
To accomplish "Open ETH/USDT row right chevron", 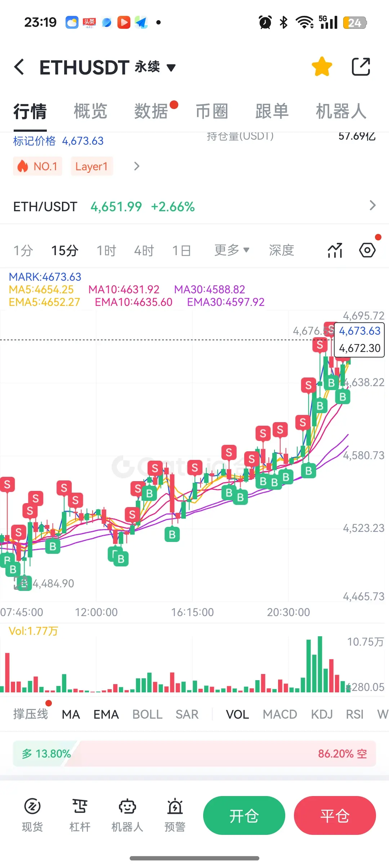I will click(373, 205).
